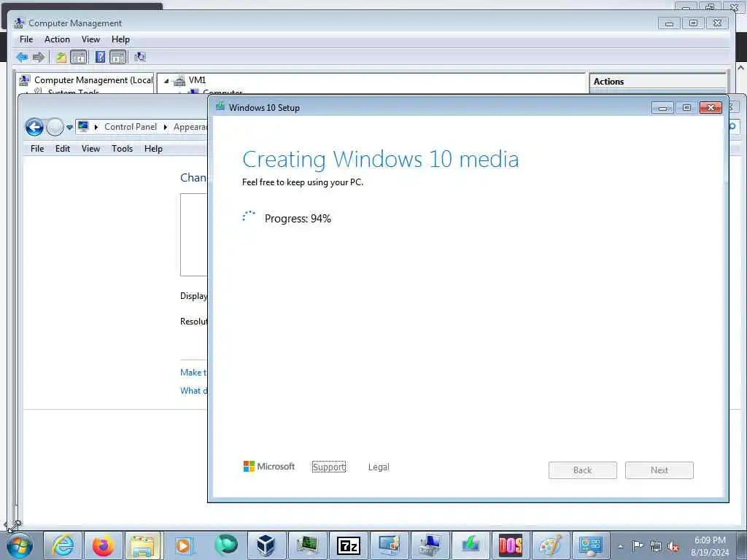Click Legal link in Windows 10 Setup
747x560 pixels.
(x=379, y=467)
